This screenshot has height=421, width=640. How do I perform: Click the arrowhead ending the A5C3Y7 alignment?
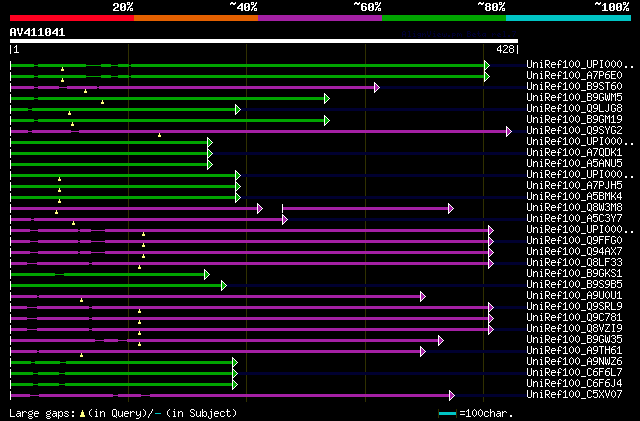pos(285,220)
